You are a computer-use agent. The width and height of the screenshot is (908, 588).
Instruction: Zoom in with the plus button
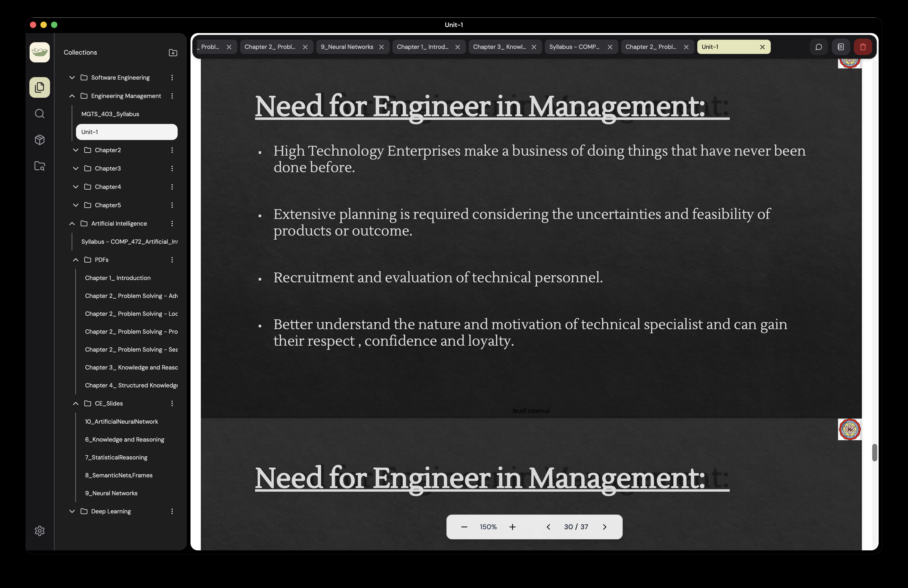pos(512,527)
